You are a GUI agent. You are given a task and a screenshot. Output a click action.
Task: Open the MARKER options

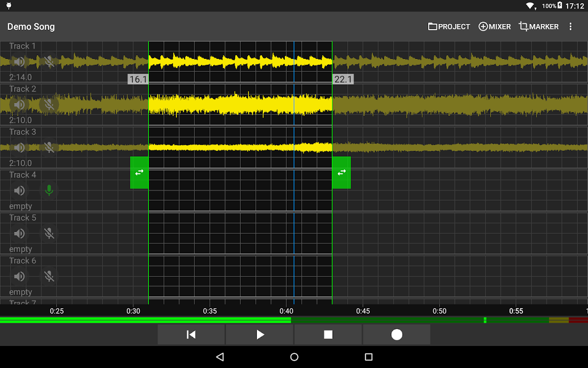[x=539, y=27]
